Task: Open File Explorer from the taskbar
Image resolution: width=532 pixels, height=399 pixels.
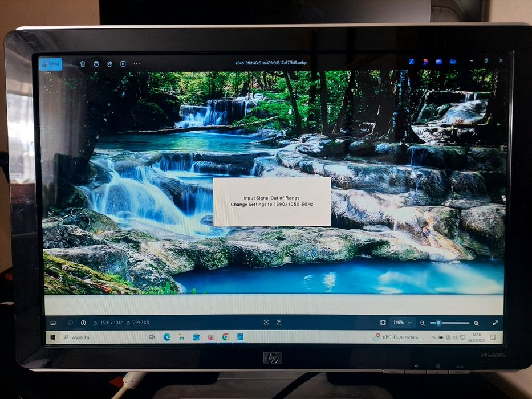Action: [181, 337]
